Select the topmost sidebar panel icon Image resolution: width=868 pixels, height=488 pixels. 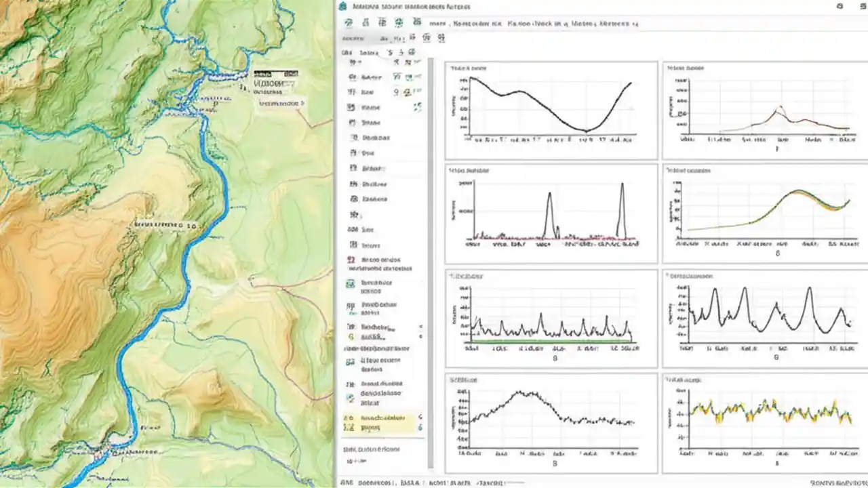[351, 62]
